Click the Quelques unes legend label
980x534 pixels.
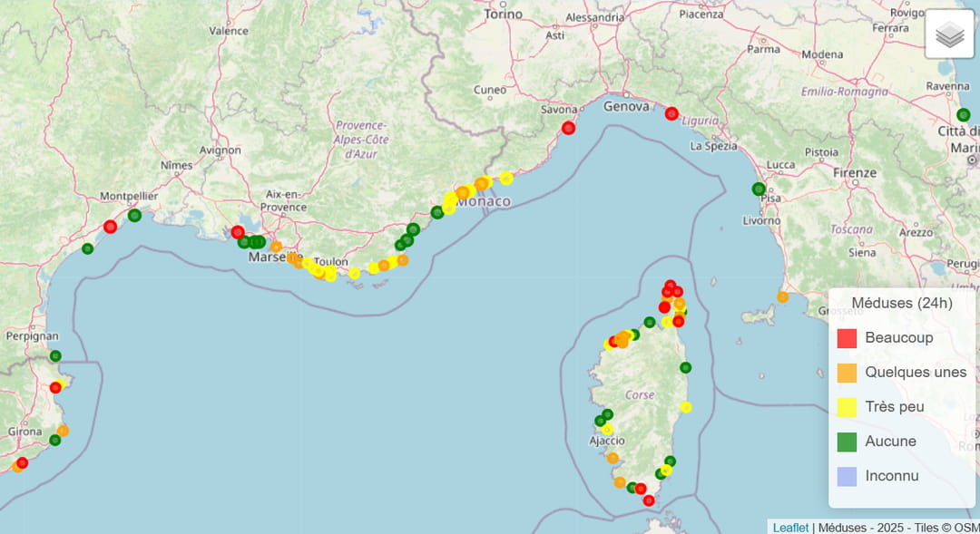click(916, 373)
